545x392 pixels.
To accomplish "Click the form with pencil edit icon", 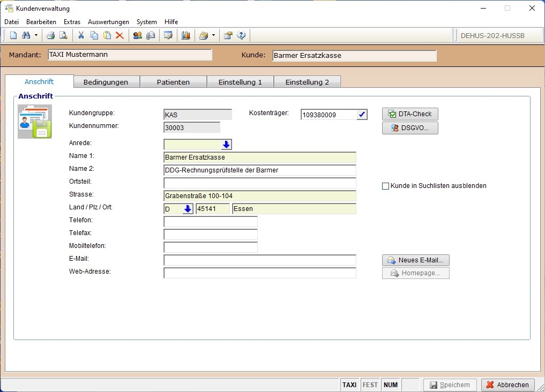I will click(x=168, y=35).
